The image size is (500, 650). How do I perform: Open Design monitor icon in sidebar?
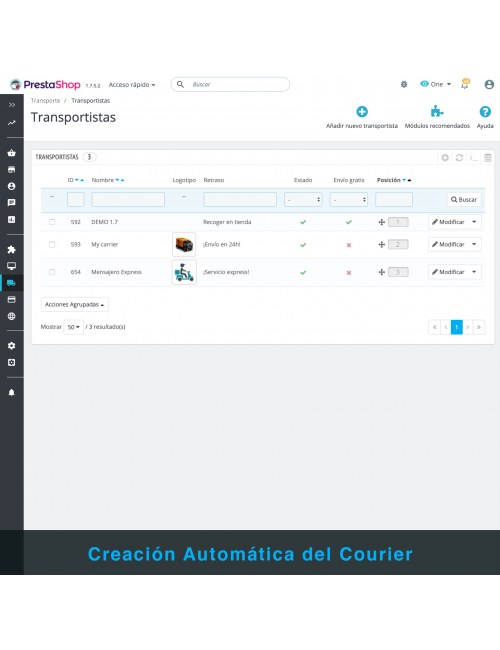tap(12, 266)
